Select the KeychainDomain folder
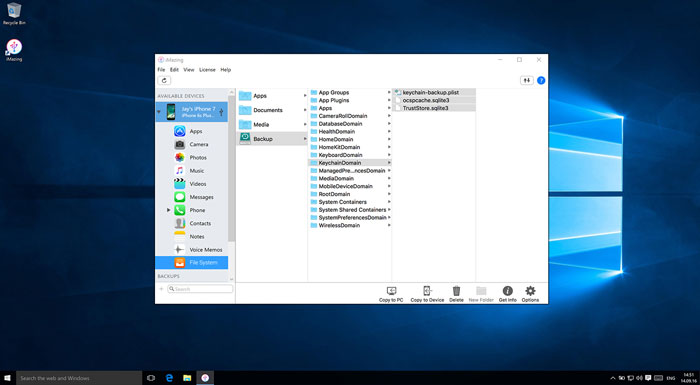 tap(350, 163)
